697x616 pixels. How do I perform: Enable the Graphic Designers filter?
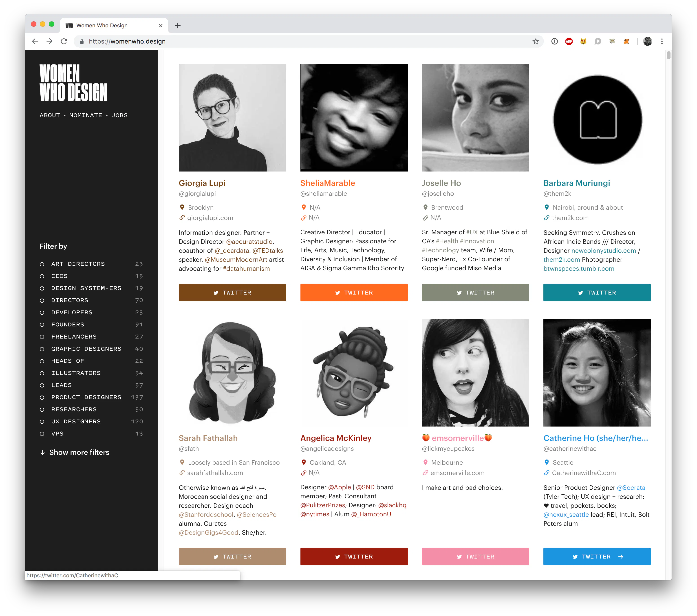(91, 349)
